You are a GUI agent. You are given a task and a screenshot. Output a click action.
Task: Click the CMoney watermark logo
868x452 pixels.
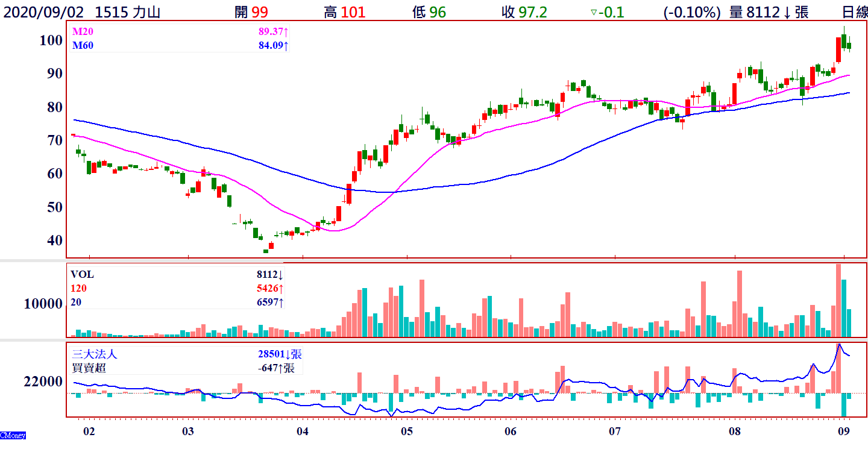pyautogui.click(x=13, y=435)
